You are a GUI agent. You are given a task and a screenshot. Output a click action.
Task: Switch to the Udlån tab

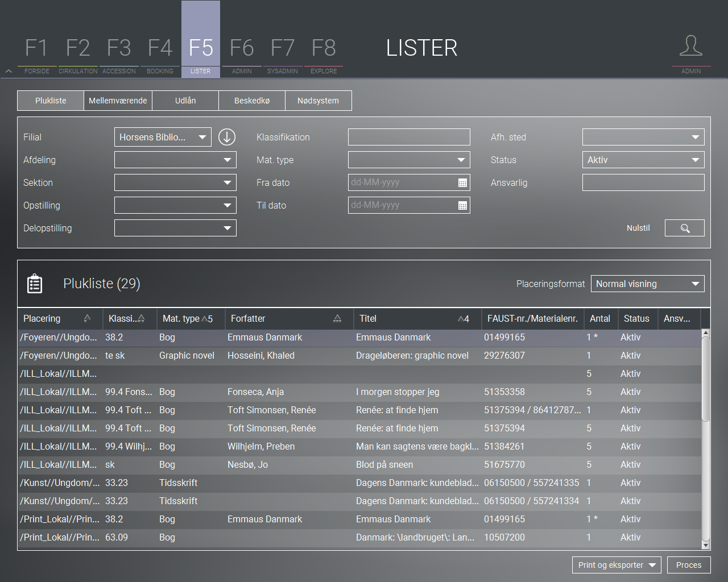tap(185, 101)
